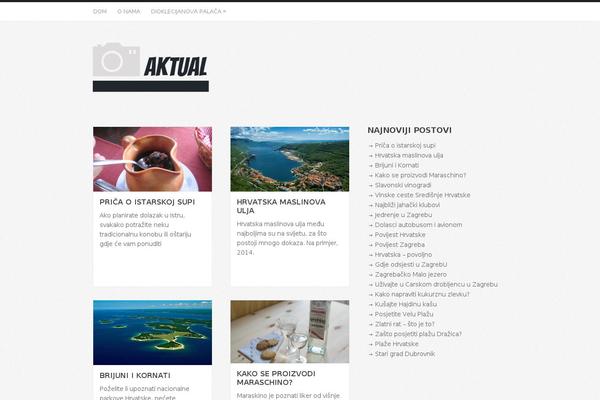Open Kušajte Hajdinu kašu link
Image resolution: width=600 pixels, height=400 pixels.
[406, 305]
